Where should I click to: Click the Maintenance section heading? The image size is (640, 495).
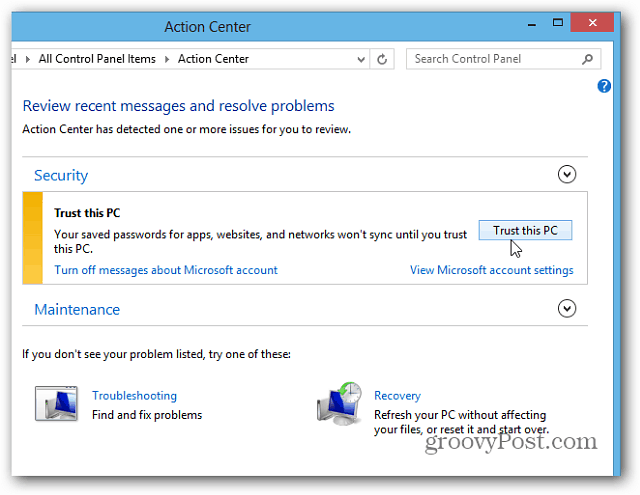77,309
